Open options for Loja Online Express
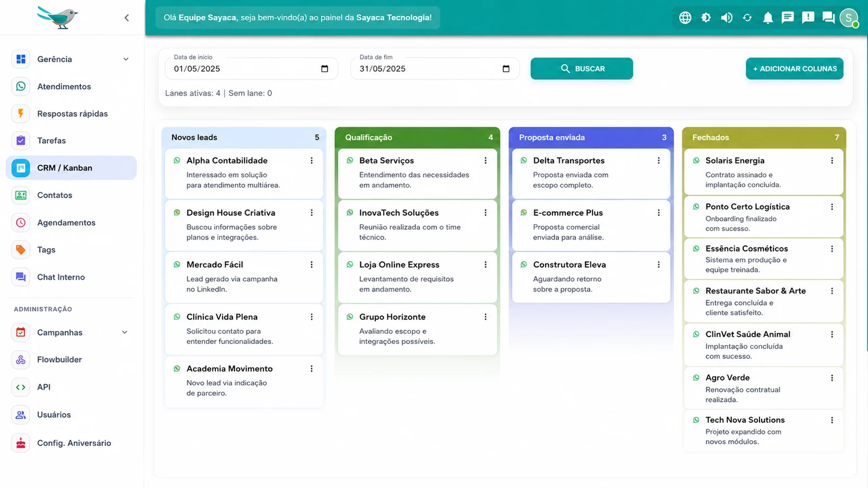 click(x=485, y=265)
